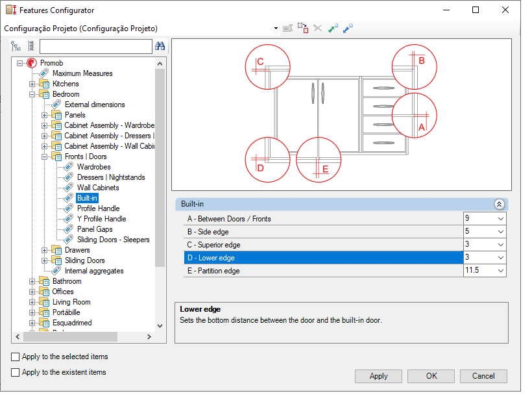Expand the Sliding Doors folder

45,261
